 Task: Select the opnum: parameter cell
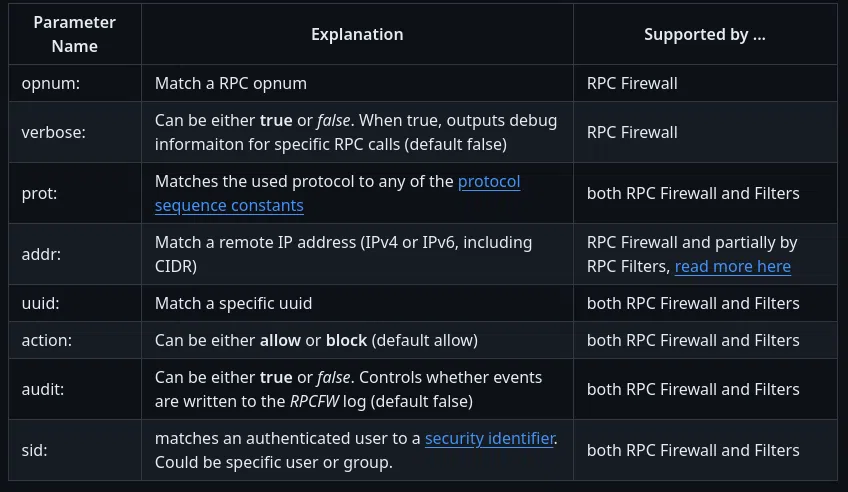[x=50, y=83]
